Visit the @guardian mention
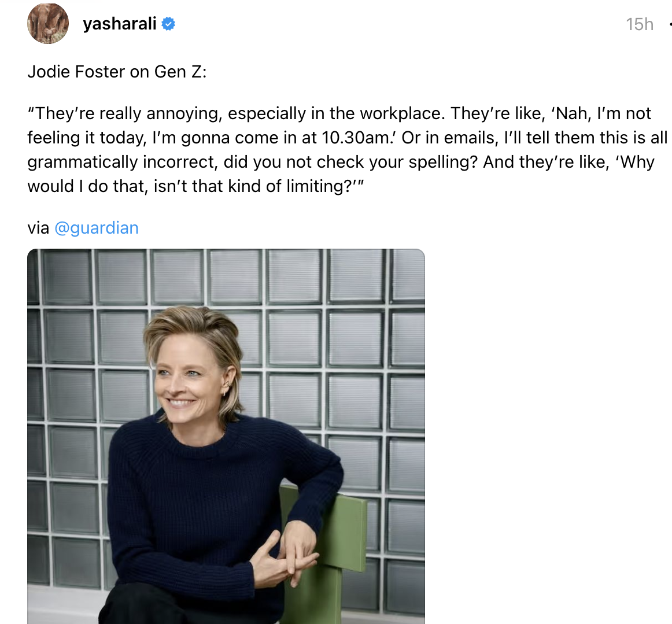 coord(97,228)
